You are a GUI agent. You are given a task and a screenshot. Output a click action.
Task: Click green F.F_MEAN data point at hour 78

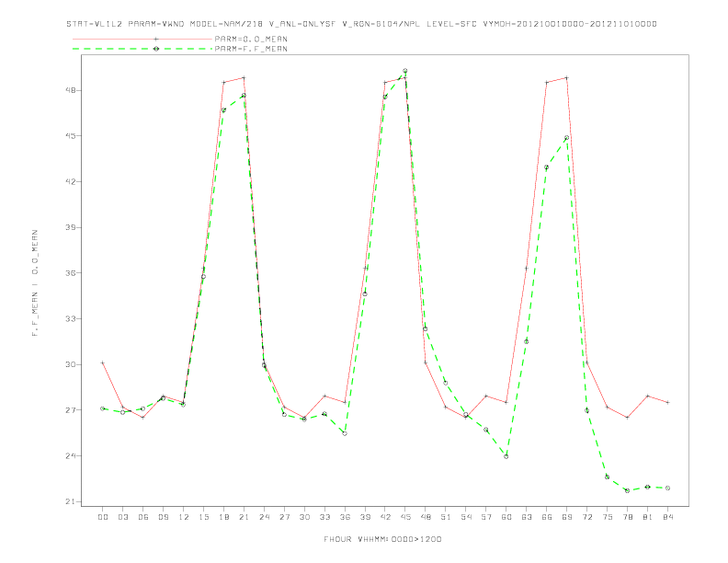pos(627,490)
